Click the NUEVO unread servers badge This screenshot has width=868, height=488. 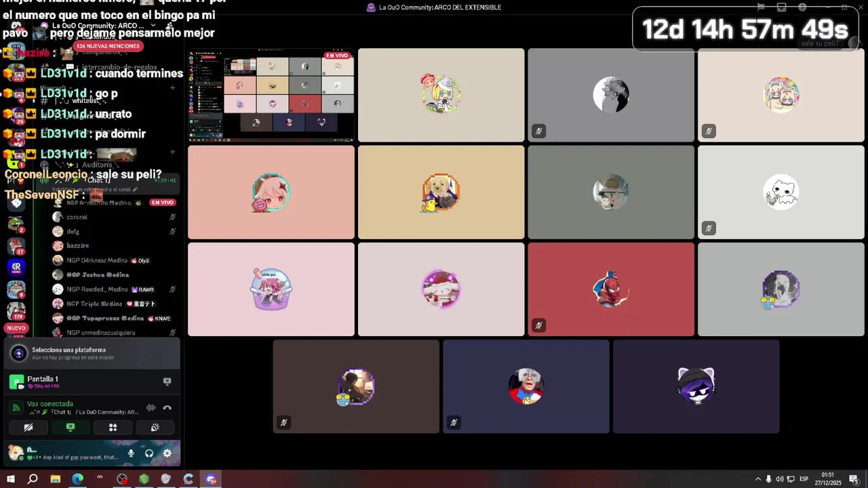[16, 328]
